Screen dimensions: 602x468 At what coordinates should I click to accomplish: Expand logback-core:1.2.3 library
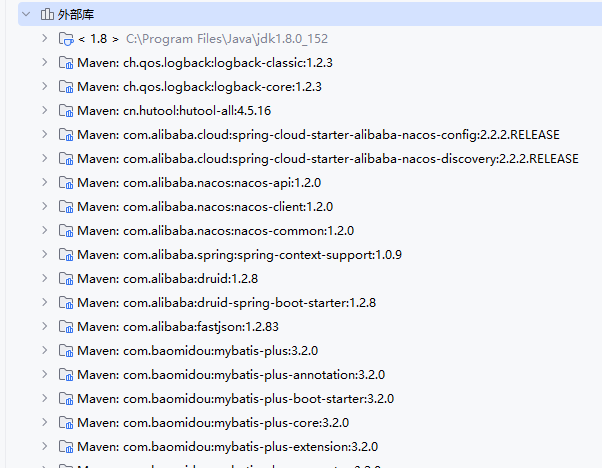coord(45,86)
